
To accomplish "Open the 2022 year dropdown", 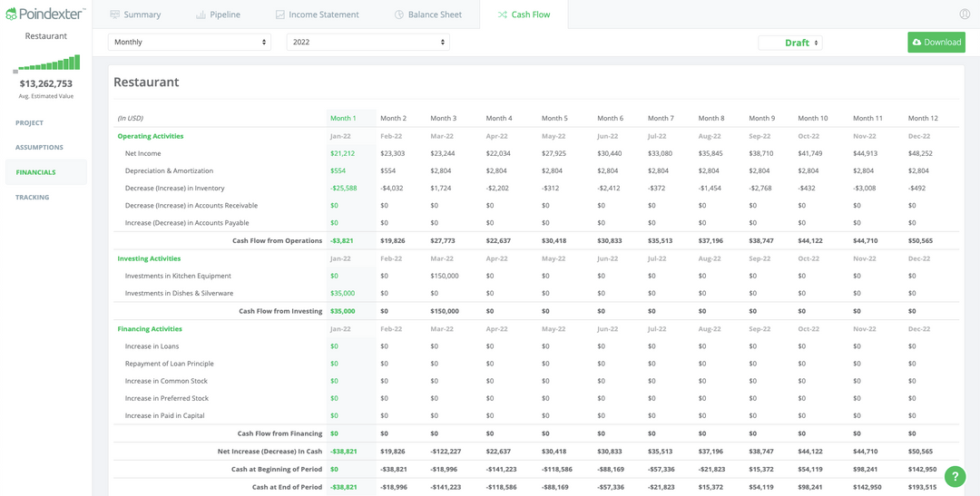I will click(x=367, y=43).
